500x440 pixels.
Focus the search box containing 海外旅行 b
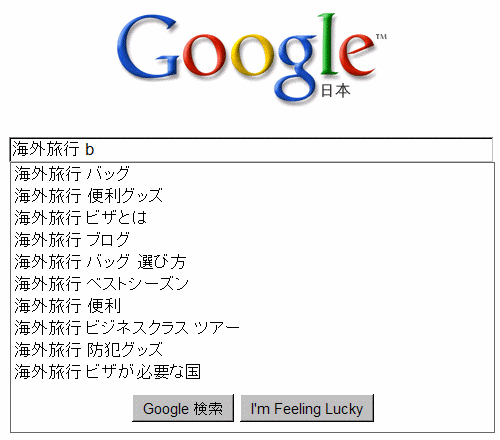pyautogui.click(x=251, y=149)
